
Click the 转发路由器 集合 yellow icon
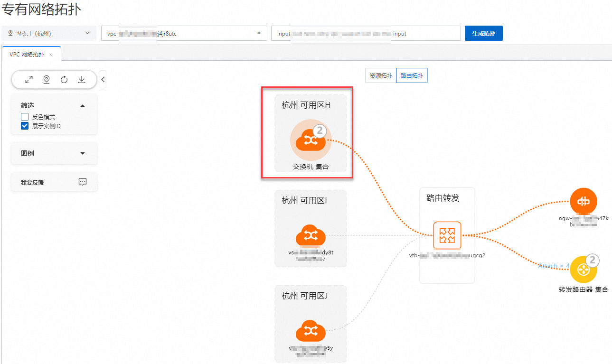point(583,270)
